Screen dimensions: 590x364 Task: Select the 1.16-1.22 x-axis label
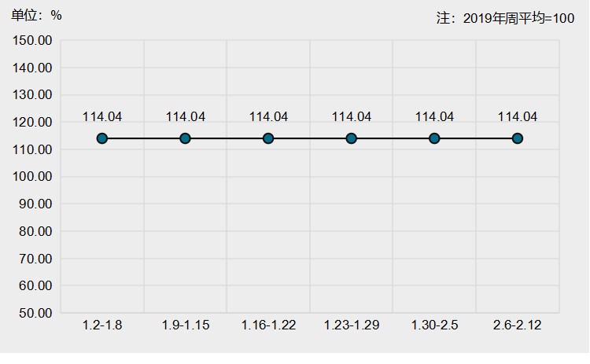coord(268,325)
